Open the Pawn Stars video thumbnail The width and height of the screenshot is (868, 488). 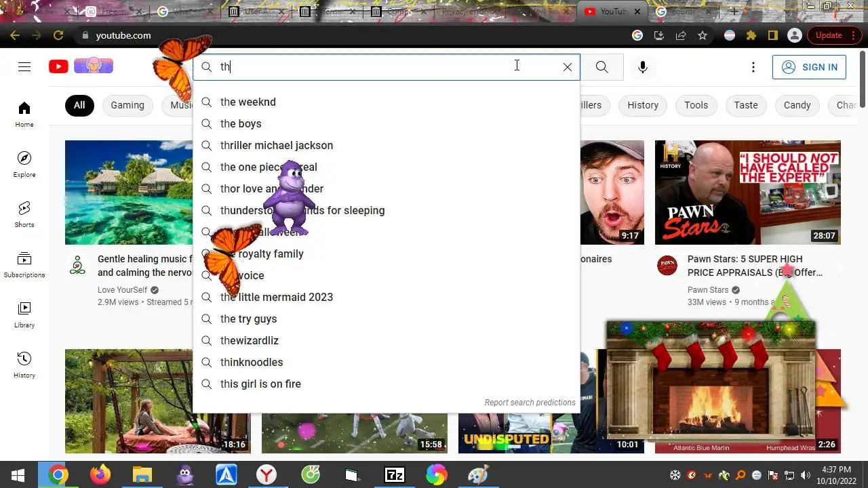747,192
